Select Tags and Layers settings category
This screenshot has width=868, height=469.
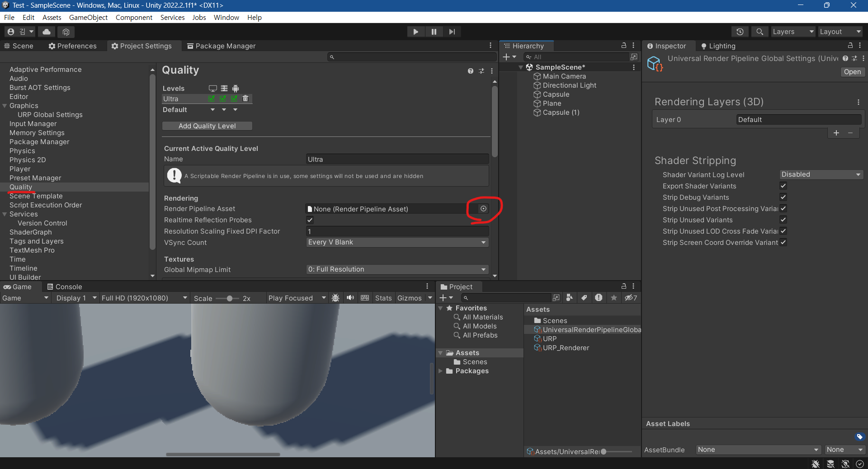point(37,241)
